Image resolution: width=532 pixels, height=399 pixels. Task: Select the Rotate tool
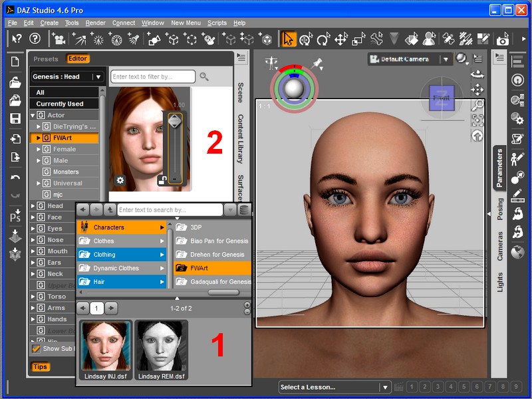323,39
